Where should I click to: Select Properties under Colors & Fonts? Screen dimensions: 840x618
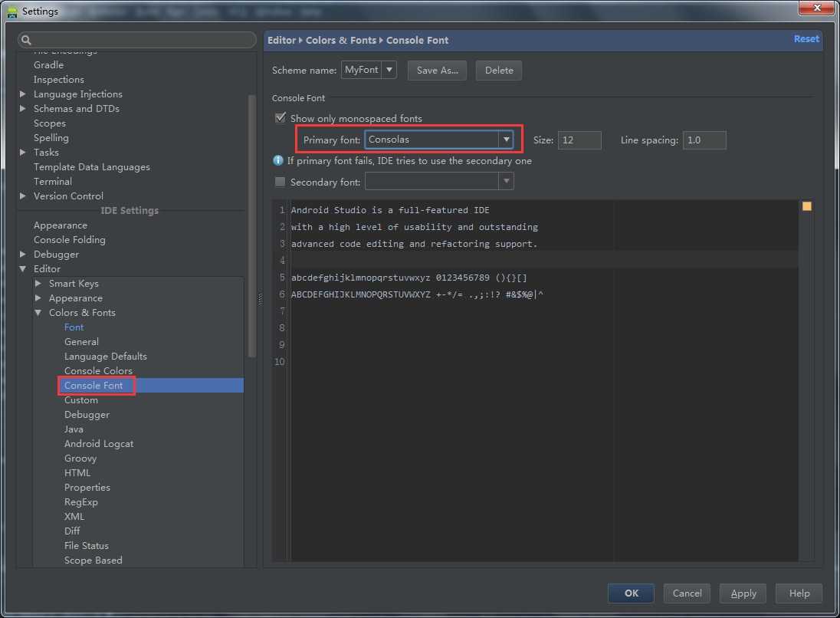(87, 487)
